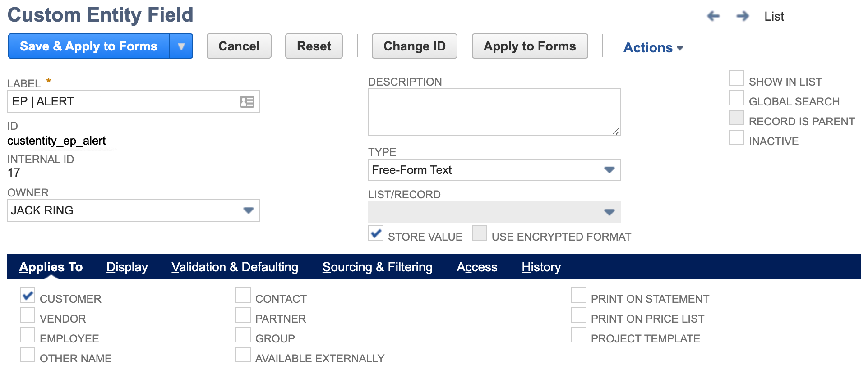The image size is (868, 374).
Task: Tick the Print On Statement checkbox
Action: click(579, 296)
